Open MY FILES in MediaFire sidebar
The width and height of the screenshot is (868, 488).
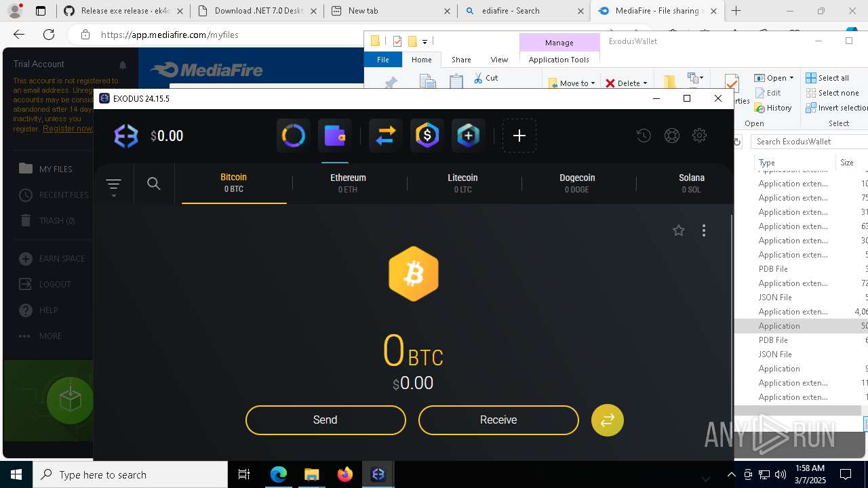point(46,169)
